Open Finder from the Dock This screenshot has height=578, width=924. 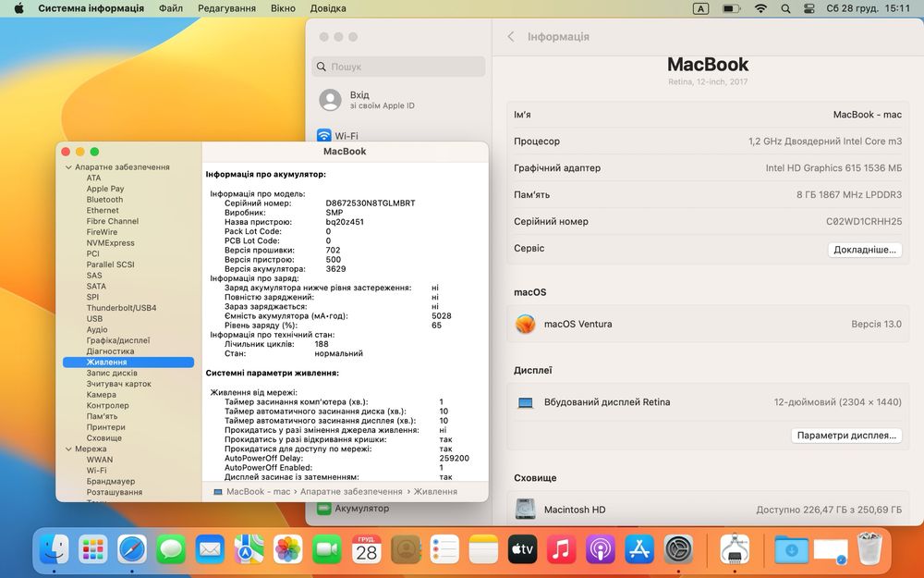point(54,549)
